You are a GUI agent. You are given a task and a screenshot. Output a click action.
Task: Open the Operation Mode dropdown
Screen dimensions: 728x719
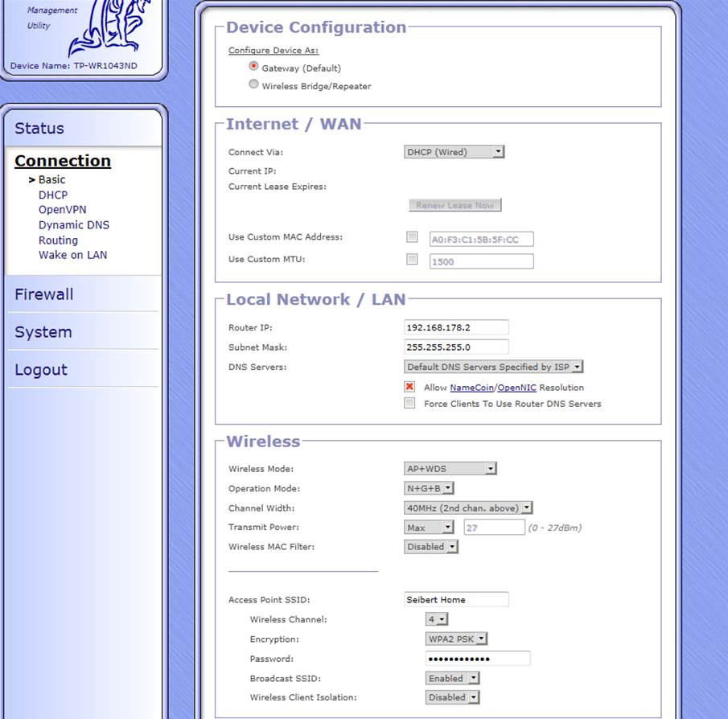pyautogui.click(x=429, y=488)
